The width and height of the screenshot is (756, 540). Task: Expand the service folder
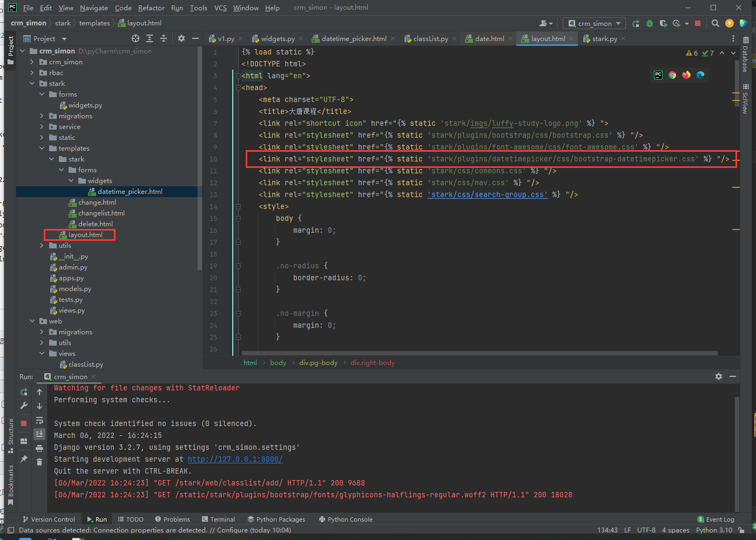[x=42, y=127]
